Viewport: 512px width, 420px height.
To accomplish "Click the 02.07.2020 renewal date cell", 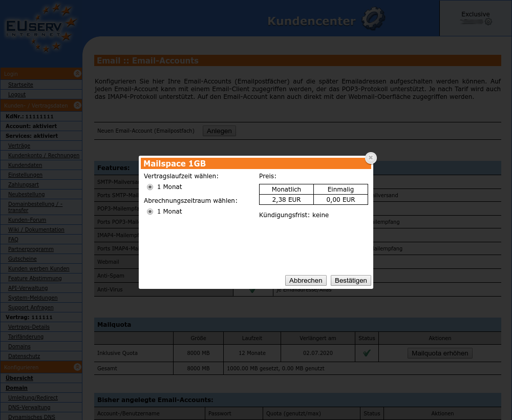I will pyautogui.click(x=318, y=353).
